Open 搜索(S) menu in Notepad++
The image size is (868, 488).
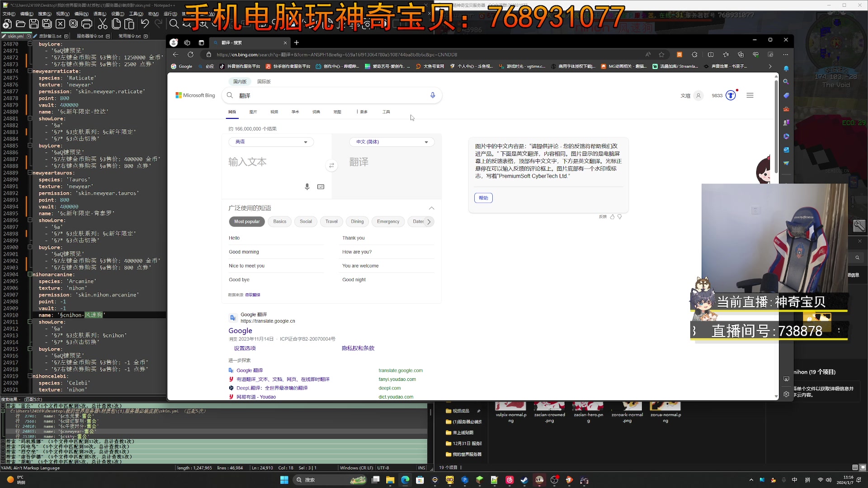(45, 14)
